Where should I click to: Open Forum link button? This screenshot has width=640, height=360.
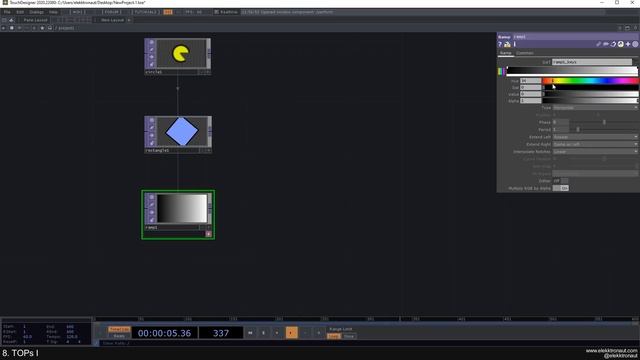111,12
